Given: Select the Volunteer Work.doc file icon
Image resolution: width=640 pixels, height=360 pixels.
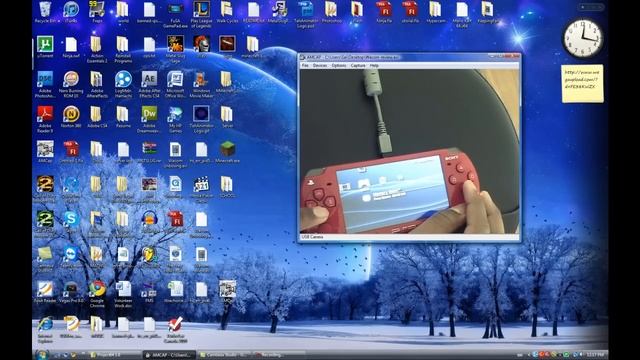Looking at the screenshot, I should point(123,293).
